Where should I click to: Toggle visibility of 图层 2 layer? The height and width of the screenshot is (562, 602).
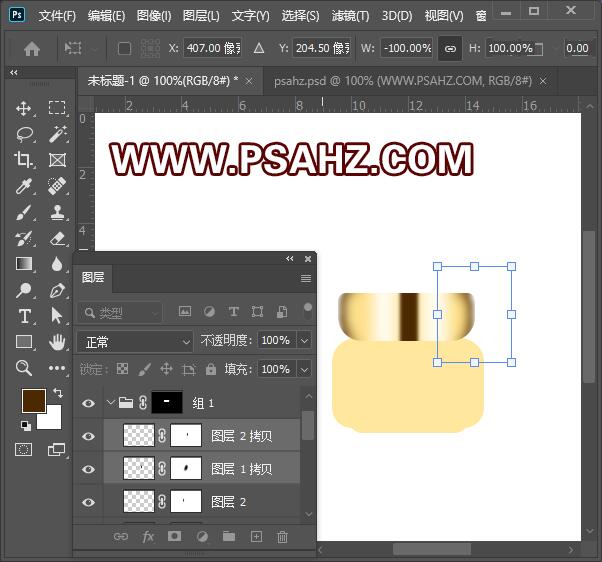pyautogui.click(x=88, y=502)
